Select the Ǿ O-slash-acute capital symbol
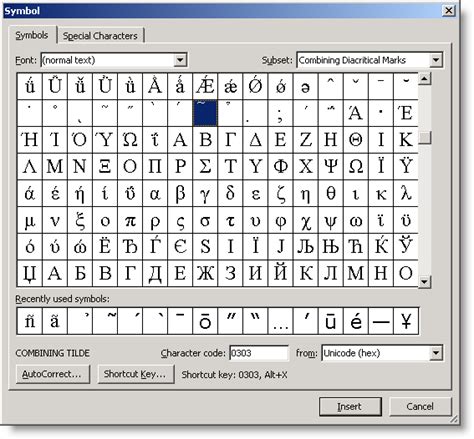This screenshot has width=474, height=439. click(255, 86)
